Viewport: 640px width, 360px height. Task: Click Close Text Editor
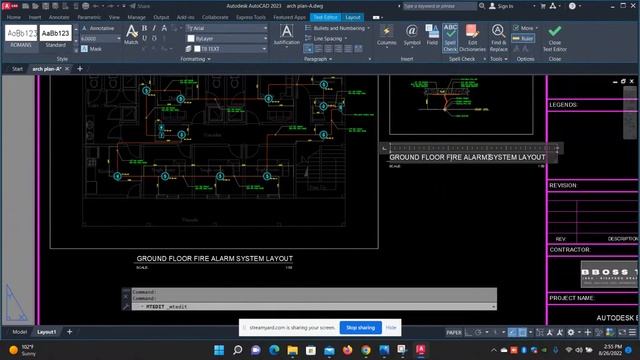pos(554,38)
